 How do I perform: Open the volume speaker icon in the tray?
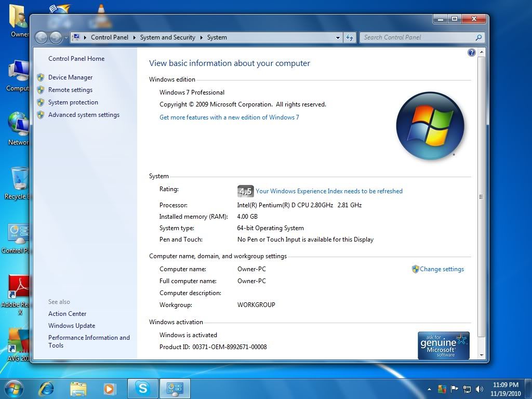click(x=480, y=389)
